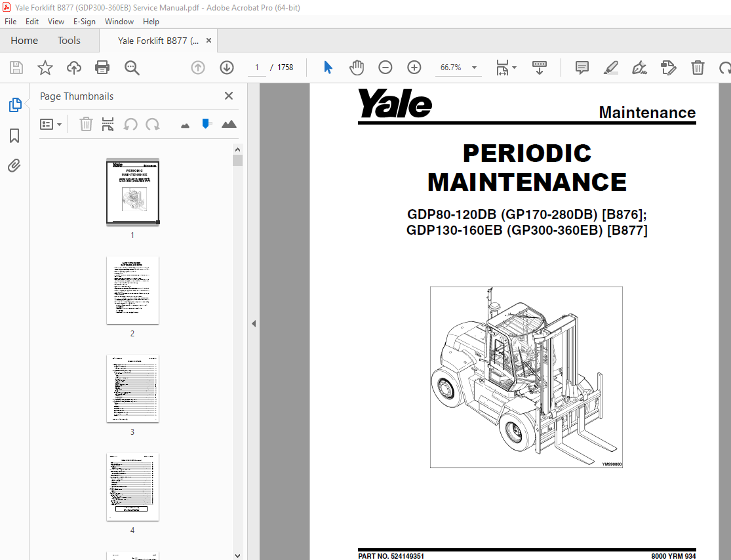Screen dimensions: 731x560
Task: Open Attachments paperclip panel
Action: coord(14,165)
